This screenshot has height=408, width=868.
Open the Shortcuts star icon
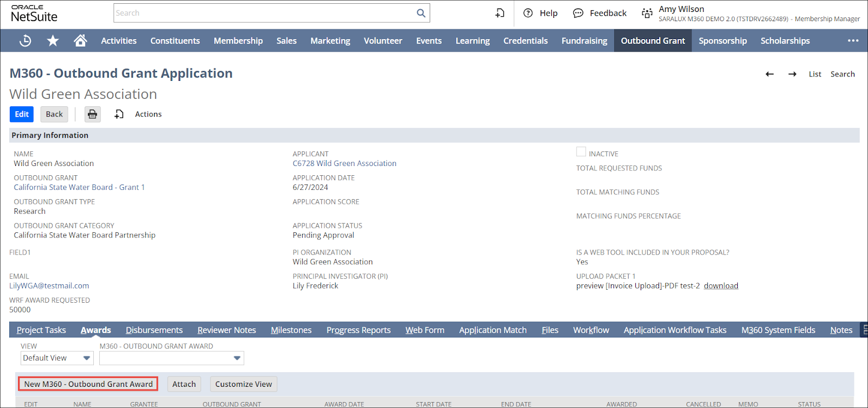(53, 41)
